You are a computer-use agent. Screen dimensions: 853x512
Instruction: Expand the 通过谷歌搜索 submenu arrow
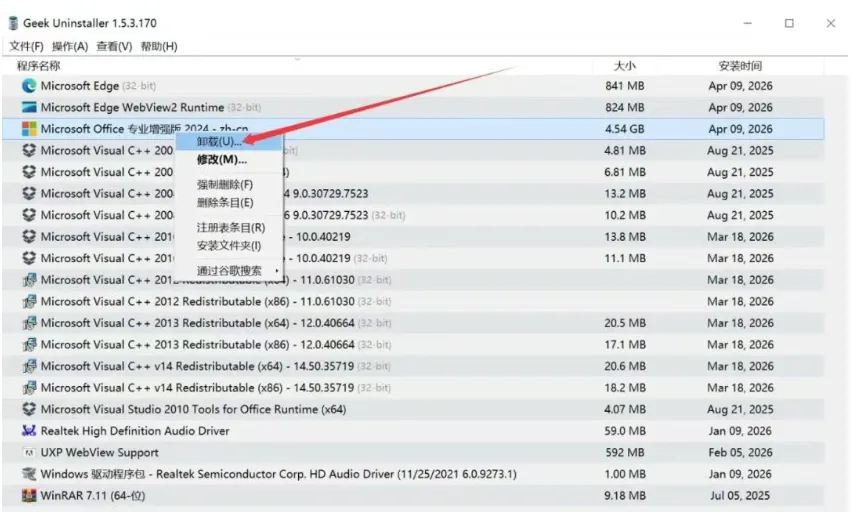277,270
